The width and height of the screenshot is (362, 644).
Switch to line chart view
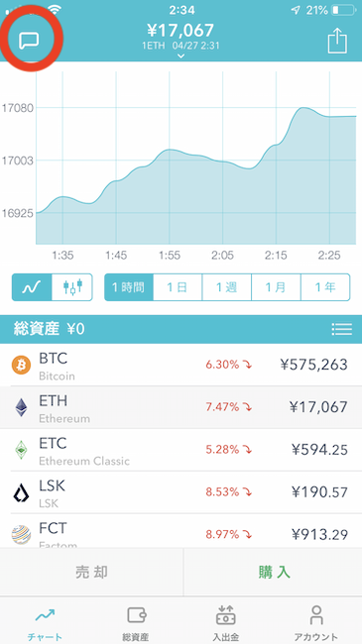[x=32, y=287]
